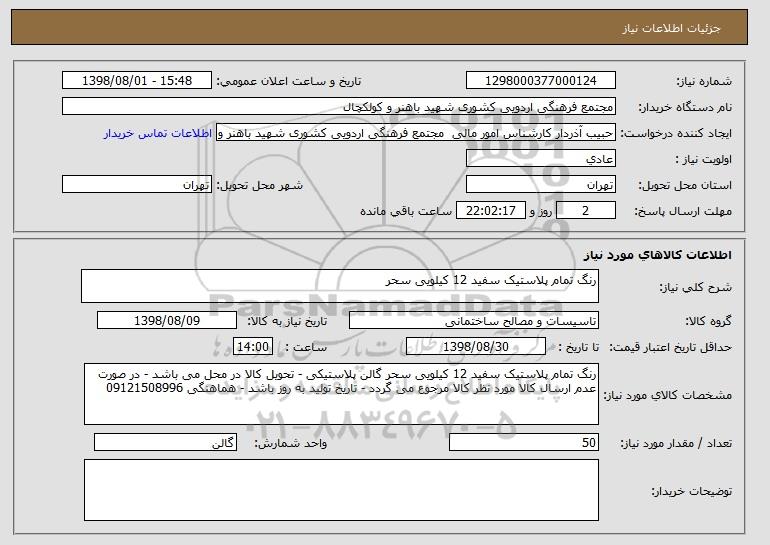Click the ساعت باقی مانده text

406,212
